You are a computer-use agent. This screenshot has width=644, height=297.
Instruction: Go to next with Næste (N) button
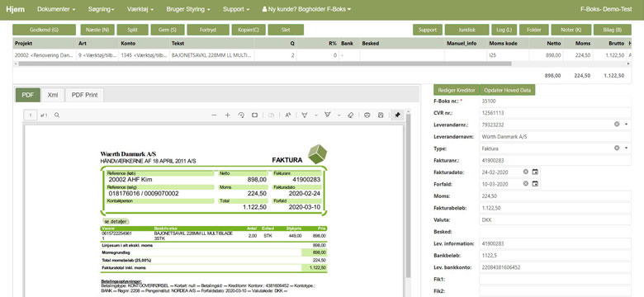click(x=97, y=30)
